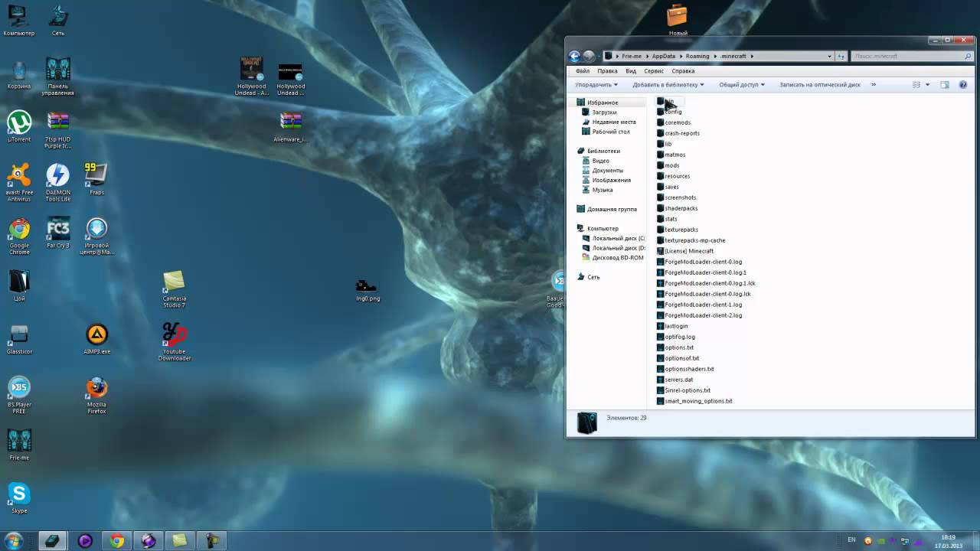The height and width of the screenshot is (551, 980).
Task: Open the Упорядочить dropdown
Action: point(596,85)
